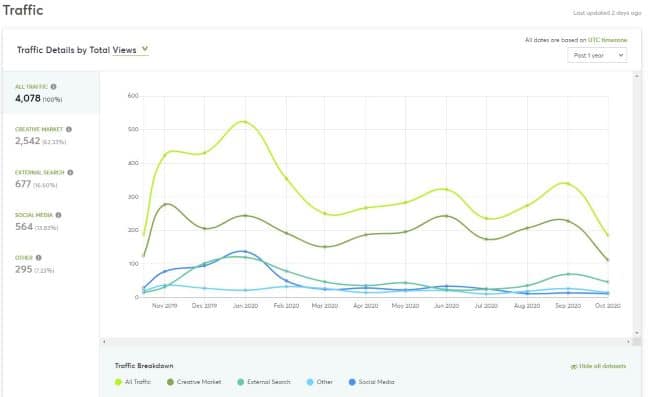The width and height of the screenshot is (650, 397).
Task: Click the info icon beside Social Media
Action: 58,215
